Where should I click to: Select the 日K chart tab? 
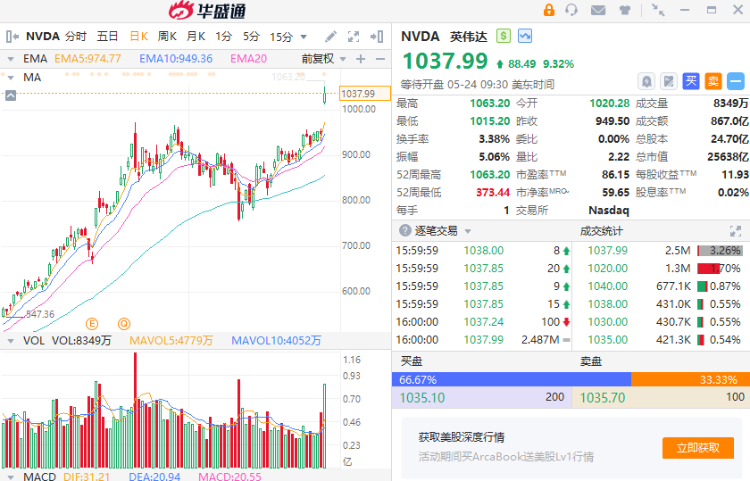click(139, 36)
